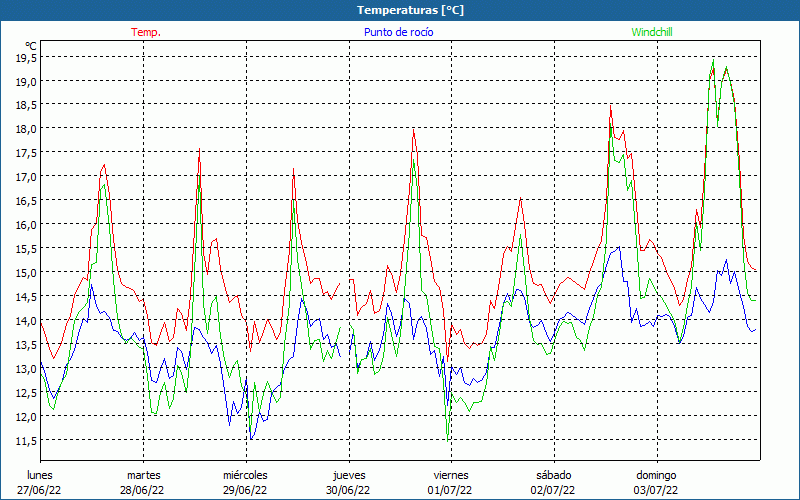Click the 'sábado' day label

554,475
